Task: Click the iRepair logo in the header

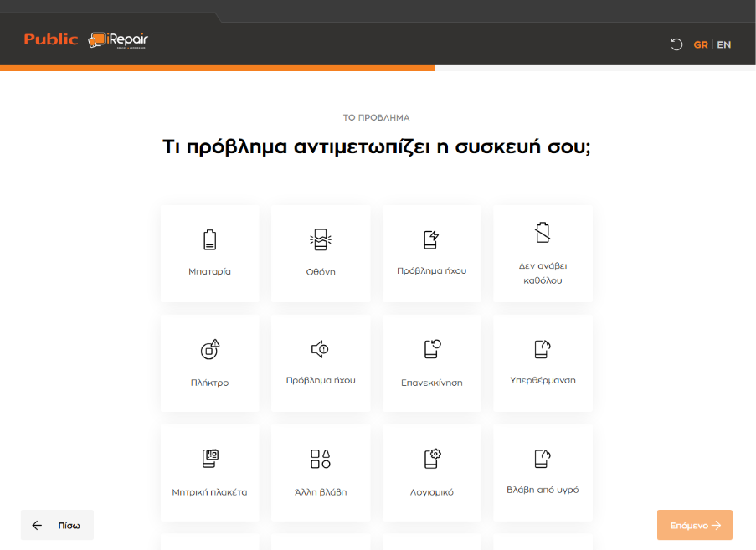Action: 118,40
